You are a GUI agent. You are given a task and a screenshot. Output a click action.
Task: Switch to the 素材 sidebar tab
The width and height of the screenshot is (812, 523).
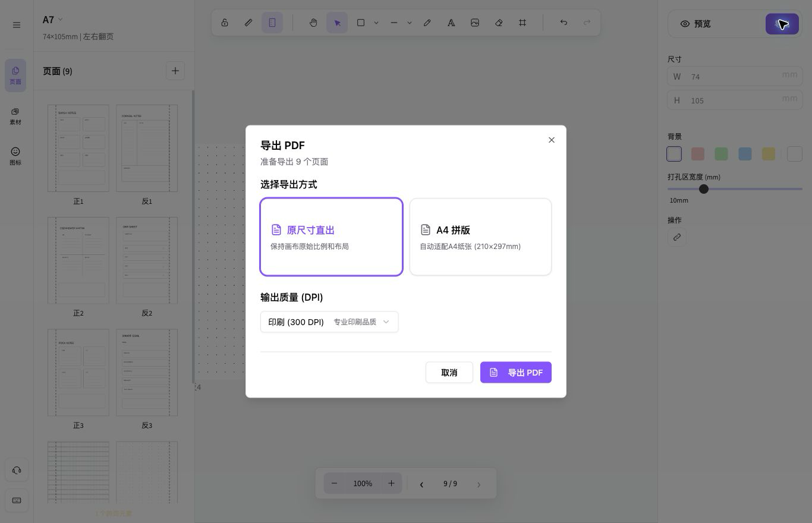(15, 116)
